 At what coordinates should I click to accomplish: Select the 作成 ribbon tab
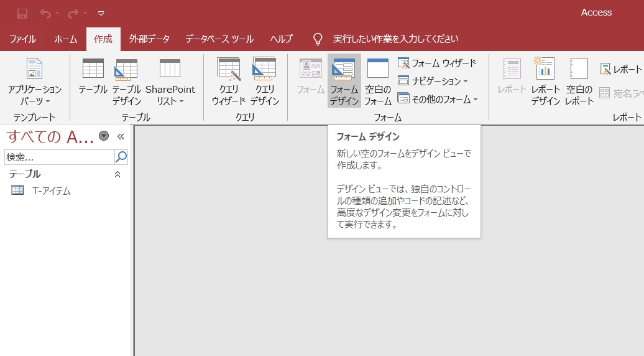point(103,39)
